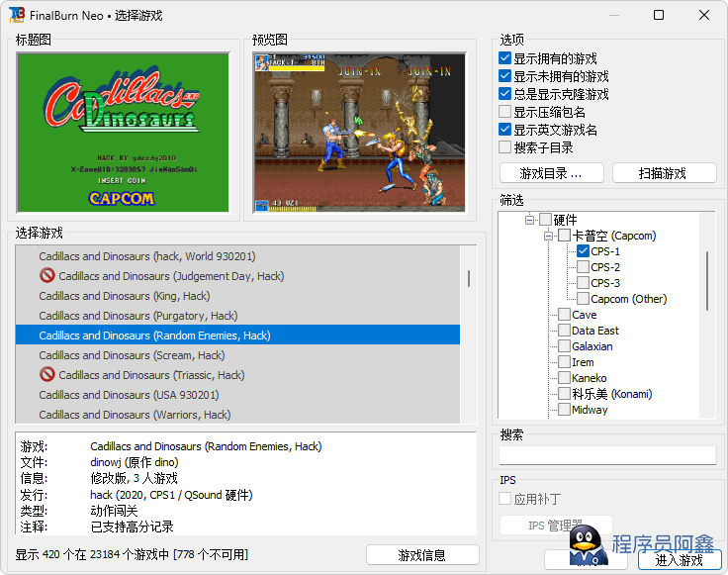Select Cadillacs and Dinosaurs (Triassic, Hack)

pos(237,374)
